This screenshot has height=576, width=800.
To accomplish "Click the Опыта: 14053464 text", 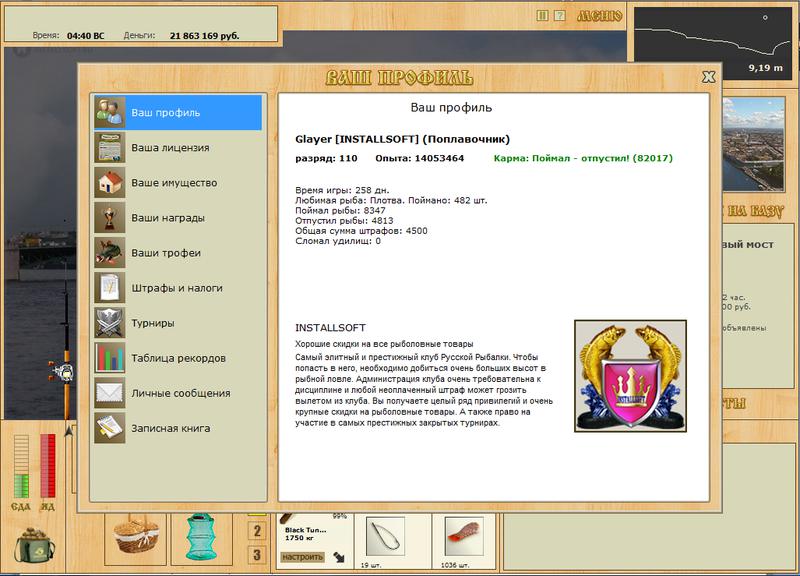I will pos(419,158).
